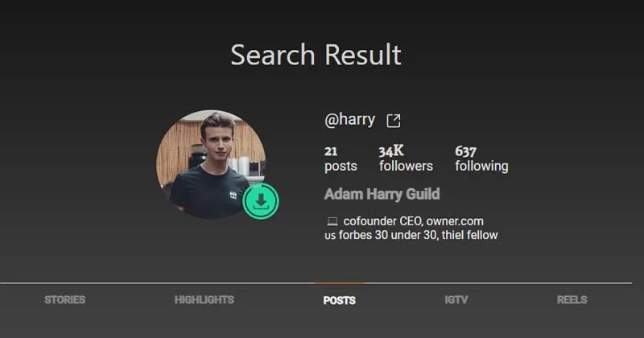Image resolution: width=644 pixels, height=338 pixels.
Task: Click the 21 posts count
Action: [331, 151]
